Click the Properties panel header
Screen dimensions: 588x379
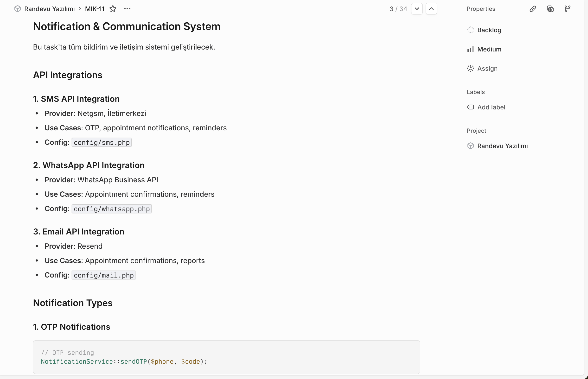(x=481, y=9)
